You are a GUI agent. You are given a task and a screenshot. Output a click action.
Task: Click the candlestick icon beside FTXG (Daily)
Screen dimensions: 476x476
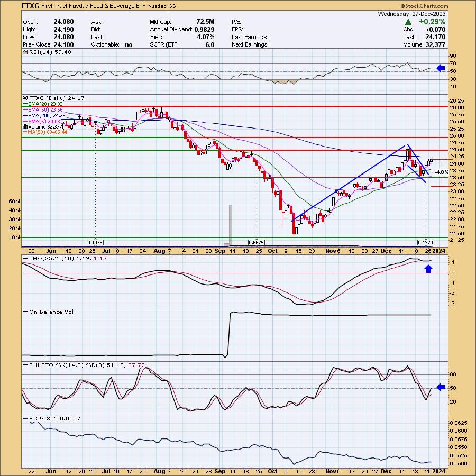pos(25,98)
